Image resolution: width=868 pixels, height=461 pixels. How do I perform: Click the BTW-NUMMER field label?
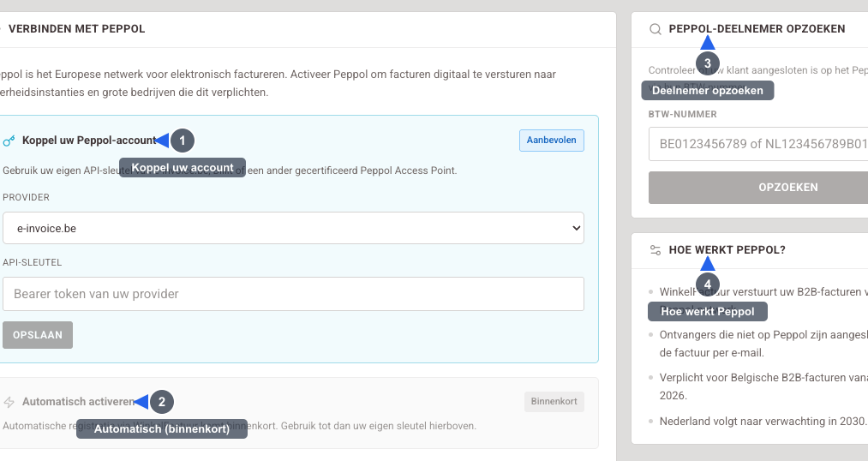point(683,115)
